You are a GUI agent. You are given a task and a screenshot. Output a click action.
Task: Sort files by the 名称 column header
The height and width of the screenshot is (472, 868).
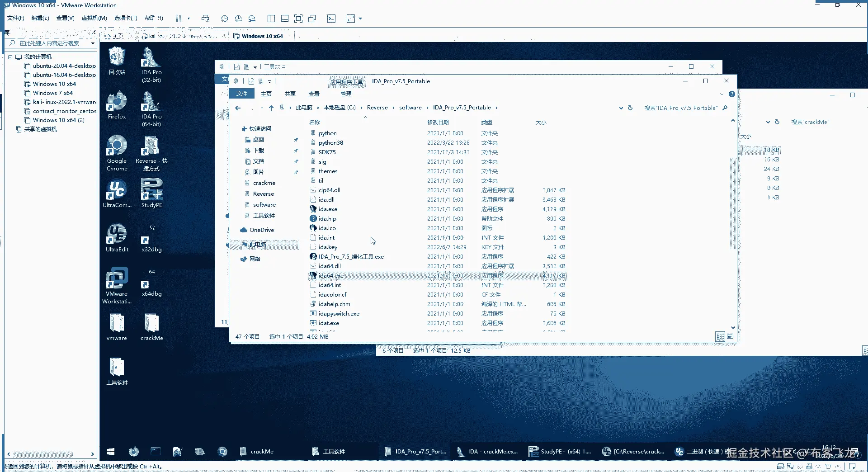(x=315, y=123)
